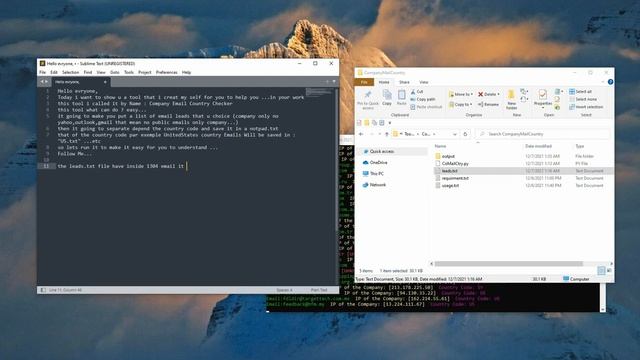Screen dimensions: 640x360
Task: Click the Sublime new tab plus icon
Action: (x=327, y=82)
